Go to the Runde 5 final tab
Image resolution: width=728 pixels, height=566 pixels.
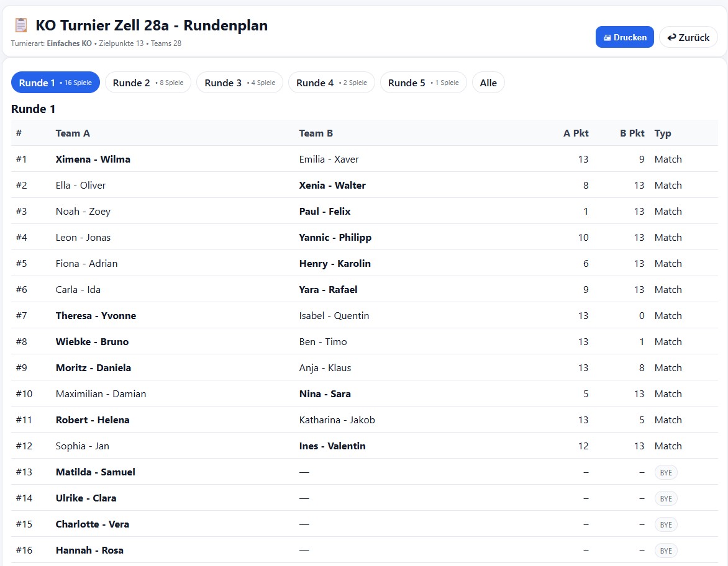423,83
